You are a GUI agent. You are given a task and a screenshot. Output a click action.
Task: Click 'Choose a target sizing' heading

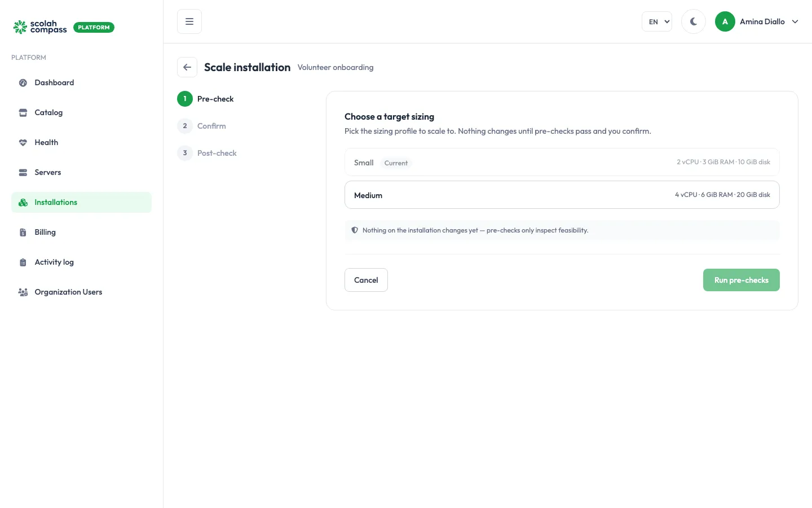click(389, 117)
